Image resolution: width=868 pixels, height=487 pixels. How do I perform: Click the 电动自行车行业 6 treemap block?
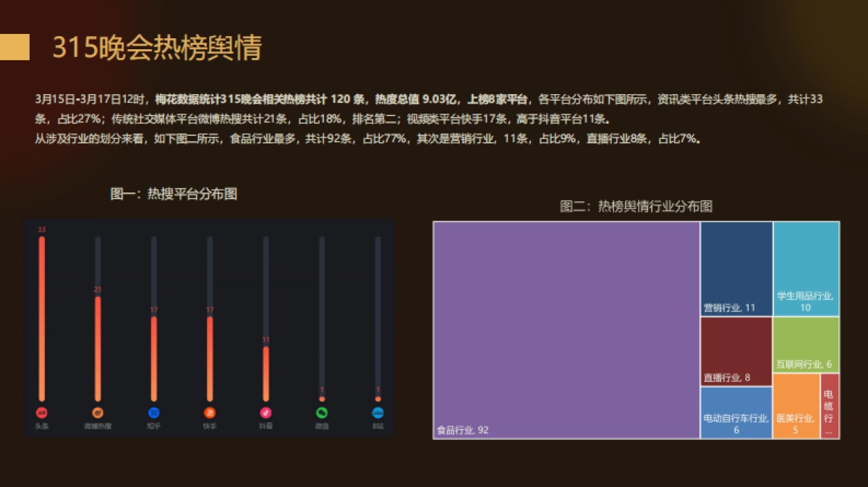734,412
